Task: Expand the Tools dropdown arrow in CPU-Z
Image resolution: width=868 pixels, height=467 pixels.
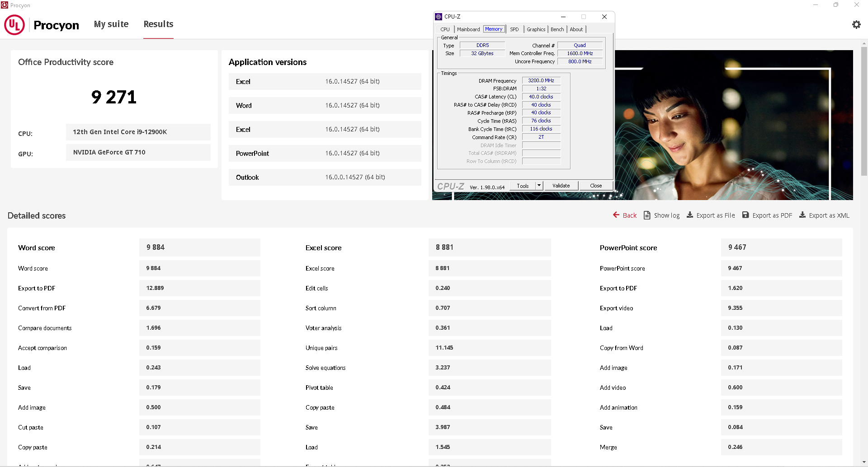Action: click(x=539, y=186)
